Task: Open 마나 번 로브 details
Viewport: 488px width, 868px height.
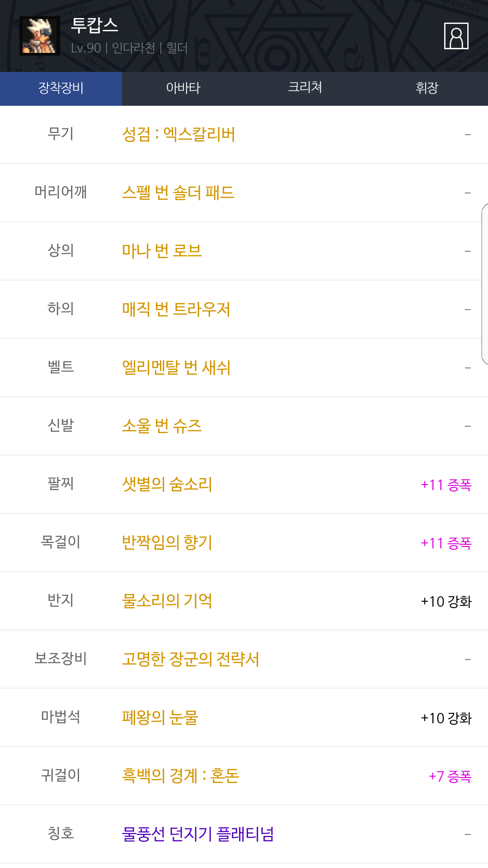Action: (x=162, y=251)
